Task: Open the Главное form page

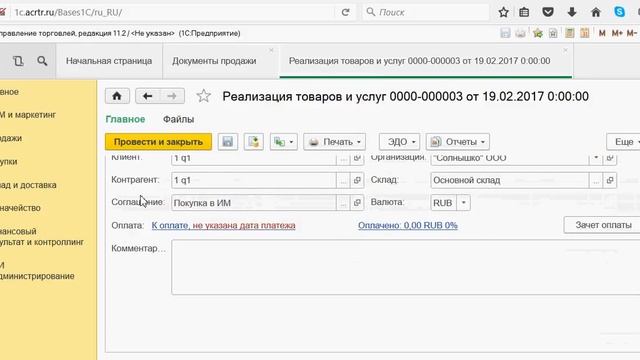Action: pos(125,120)
